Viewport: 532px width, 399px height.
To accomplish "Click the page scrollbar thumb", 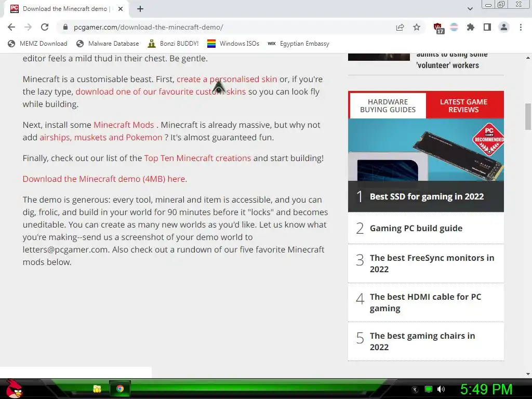I will (528, 116).
